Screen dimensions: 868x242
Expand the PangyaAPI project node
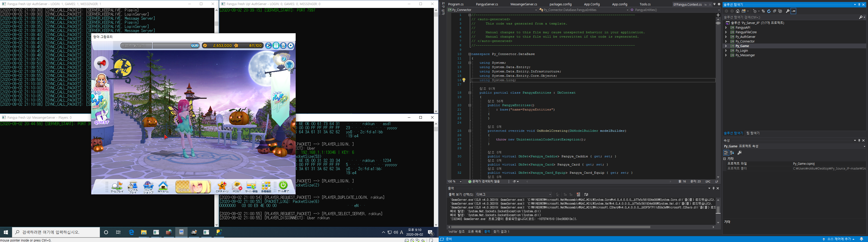tap(726, 28)
